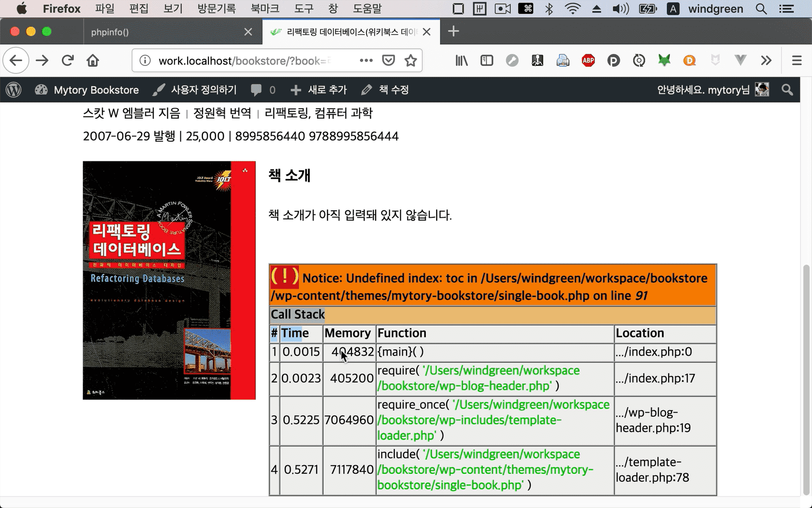Save page to Pocket
This screenshot has height=508, width=812.
tap(388, 60)
